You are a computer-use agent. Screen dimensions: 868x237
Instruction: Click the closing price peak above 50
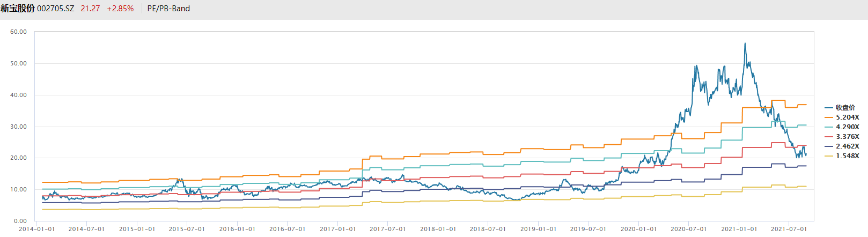(745, 44)
